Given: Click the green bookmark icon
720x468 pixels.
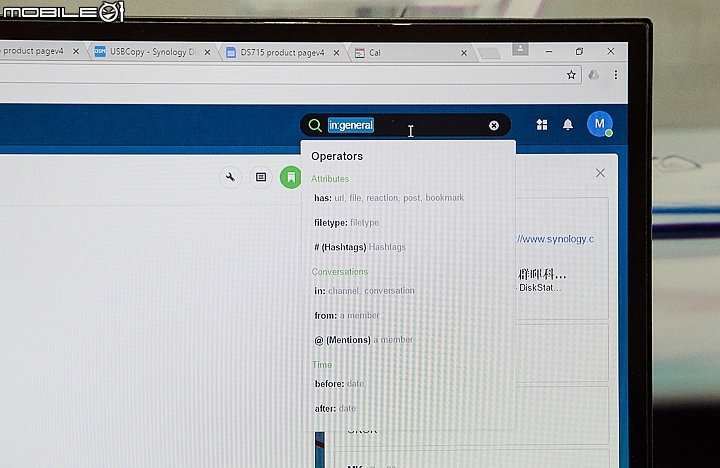Looking at the screenshot, I should pyautogui.click(x=291, y=177).
